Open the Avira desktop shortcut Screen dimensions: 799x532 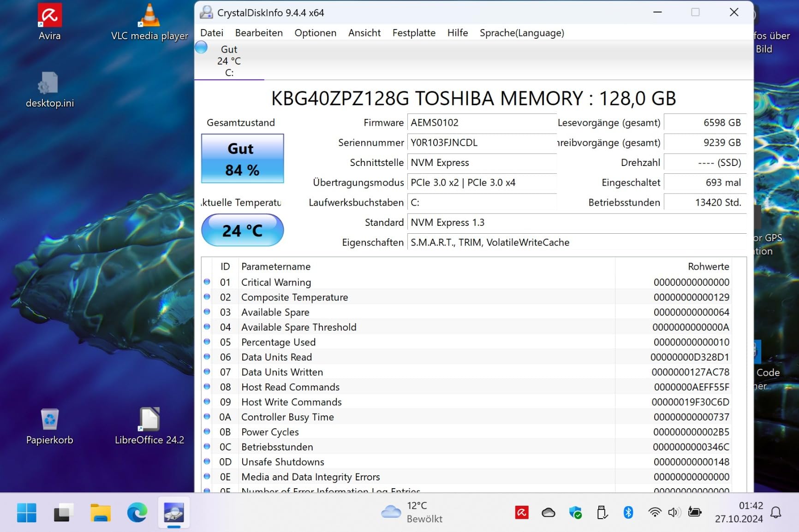tap(49, 22)
